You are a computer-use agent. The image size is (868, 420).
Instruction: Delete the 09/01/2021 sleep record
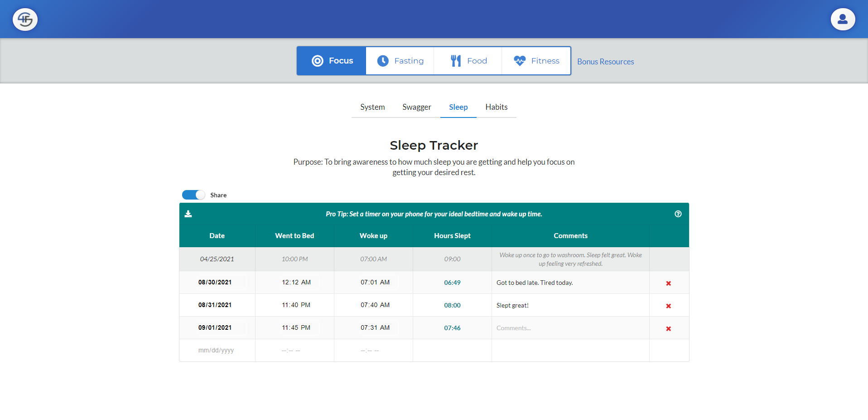(668, 328)
